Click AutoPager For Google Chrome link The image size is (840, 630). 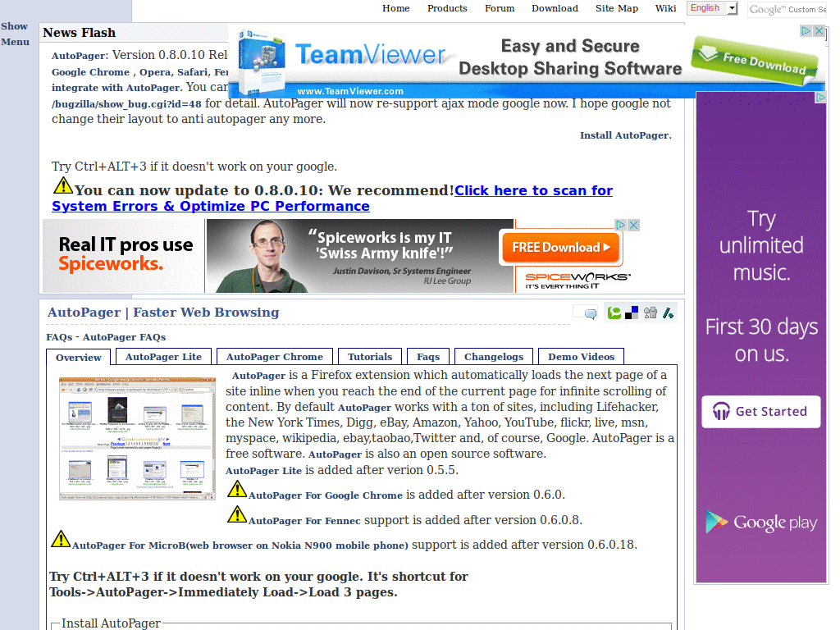[325, 495]
